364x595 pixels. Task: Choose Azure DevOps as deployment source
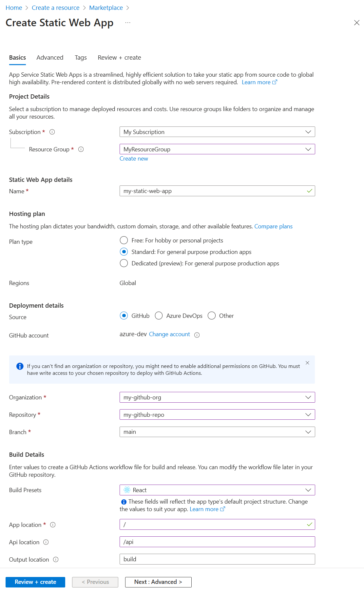pyautogui.click(x=159, y=316)
